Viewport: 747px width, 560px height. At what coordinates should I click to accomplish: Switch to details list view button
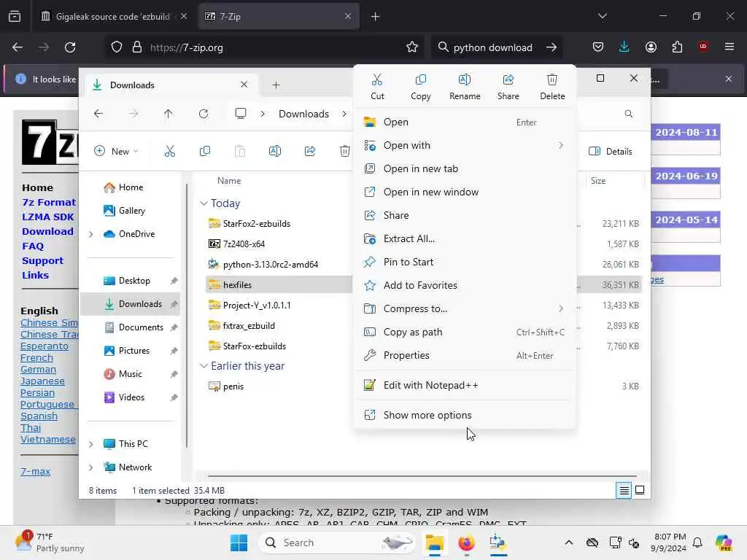tap(624, 490)
